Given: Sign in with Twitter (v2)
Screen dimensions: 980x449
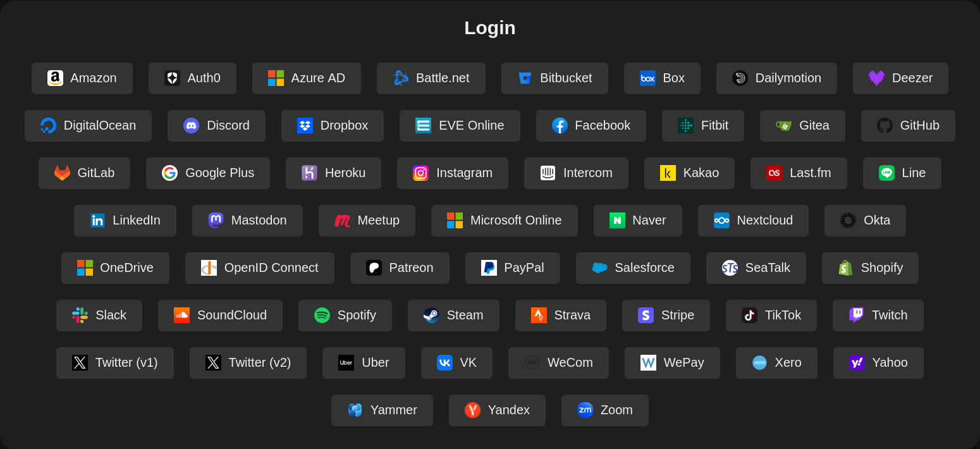Looking at the screenshot, I should (x=248, y=363).
